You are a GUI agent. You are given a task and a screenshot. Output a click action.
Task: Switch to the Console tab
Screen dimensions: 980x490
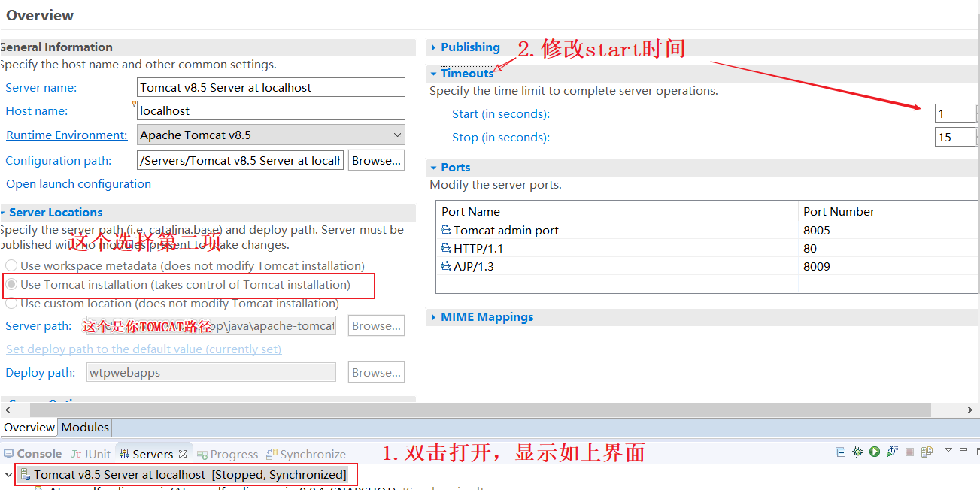pos(33,454)
